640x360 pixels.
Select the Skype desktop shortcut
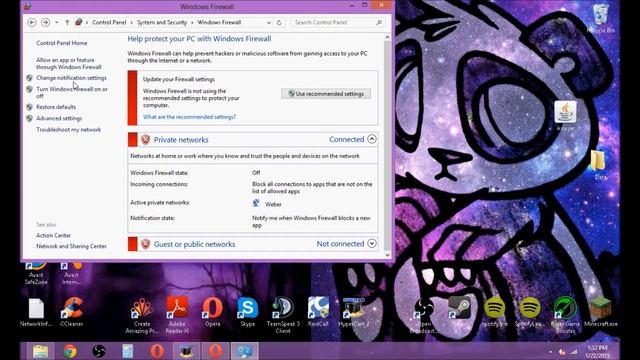click(x=248, y=312)
